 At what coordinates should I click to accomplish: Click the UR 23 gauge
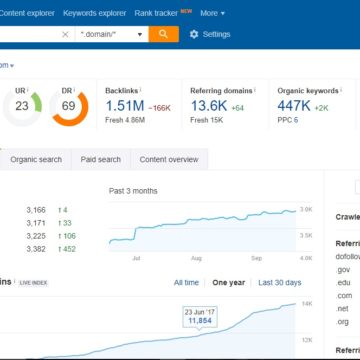[22, 106]
